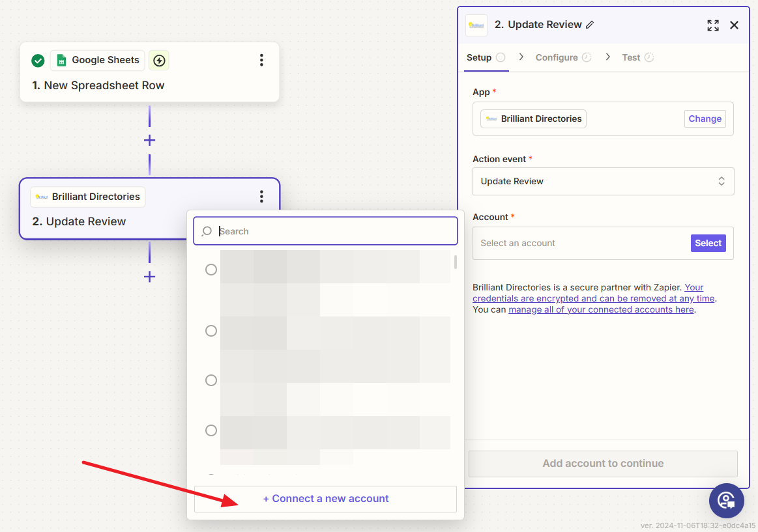The width and height of the screenshot is (758, 532).
Task: Click the blue Select account button
Action: click(x=708, y=244)
